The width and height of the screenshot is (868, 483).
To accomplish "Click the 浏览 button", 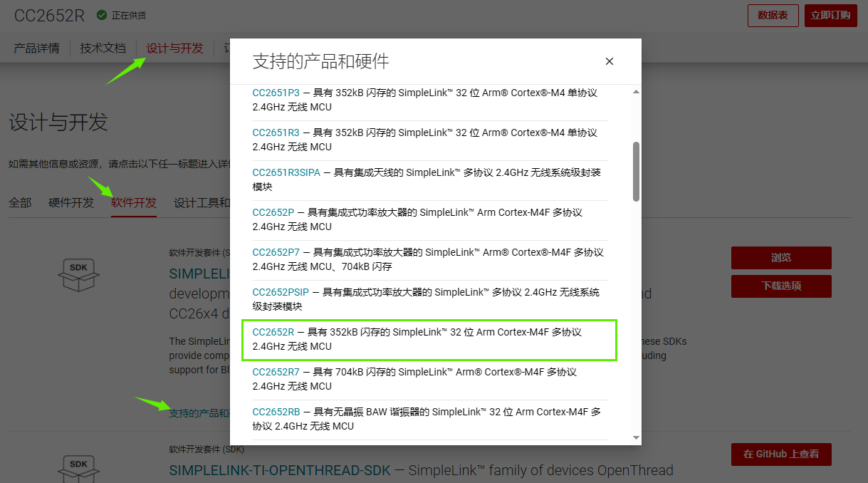I will pyautogui.click(x=781, y=258).
